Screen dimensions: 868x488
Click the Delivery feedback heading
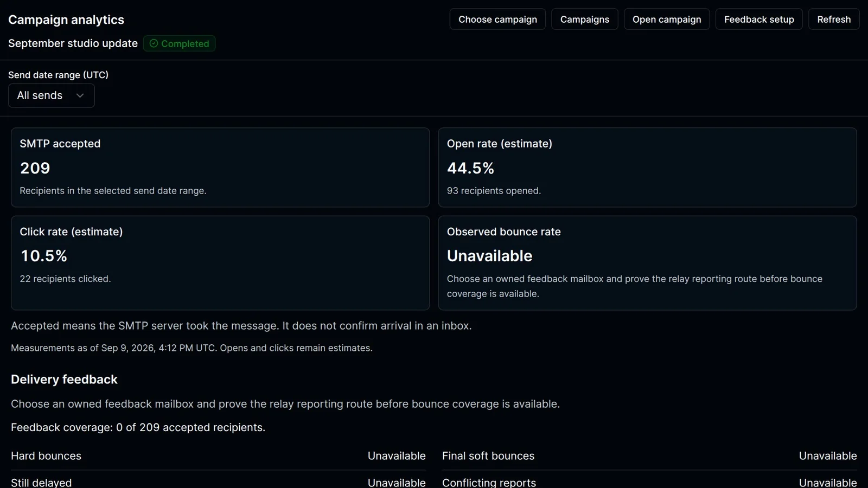tap(64, 380)
